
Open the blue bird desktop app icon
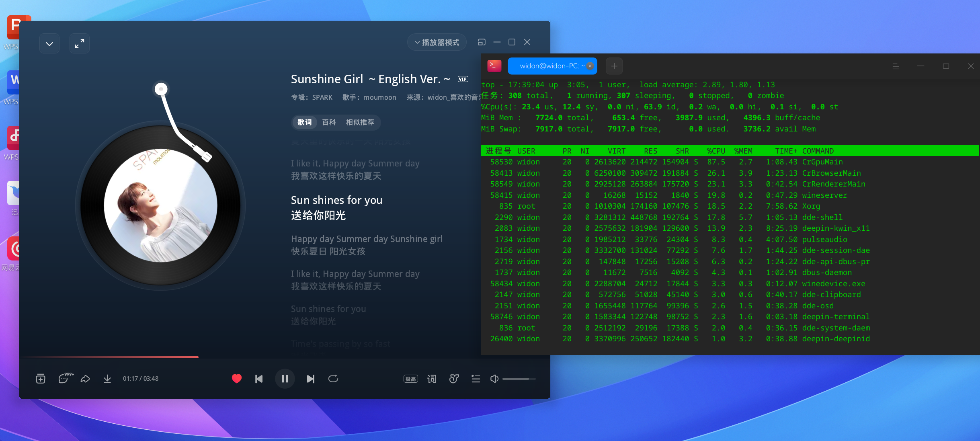pos(13,193)
